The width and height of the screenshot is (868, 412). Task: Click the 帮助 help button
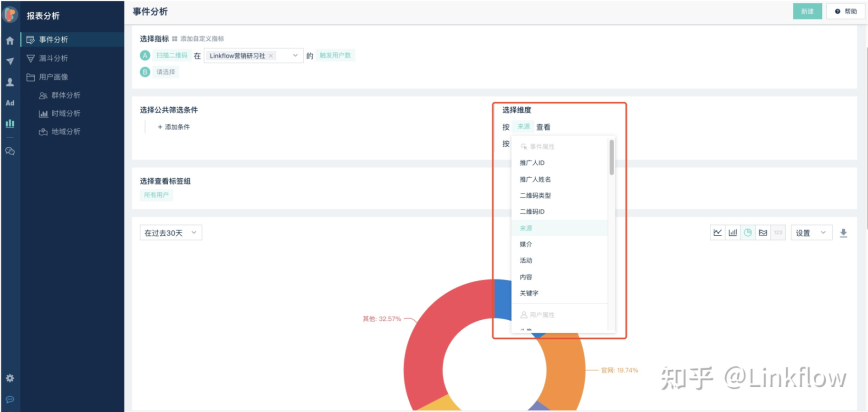tap(846, 11)
